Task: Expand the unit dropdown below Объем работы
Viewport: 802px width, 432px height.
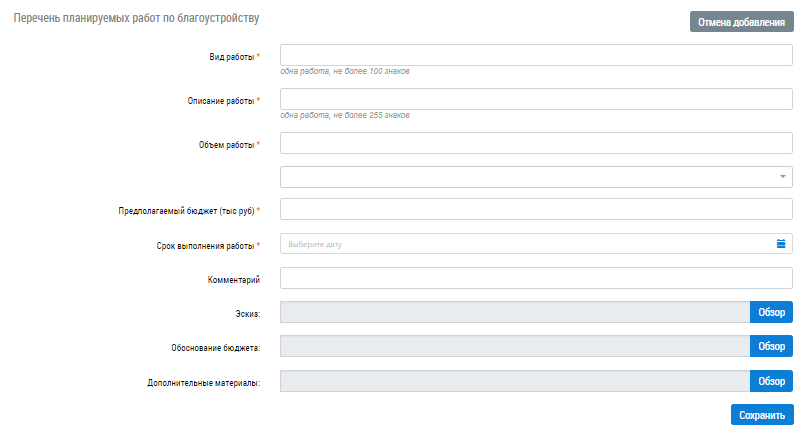Action: click(782, 177)
